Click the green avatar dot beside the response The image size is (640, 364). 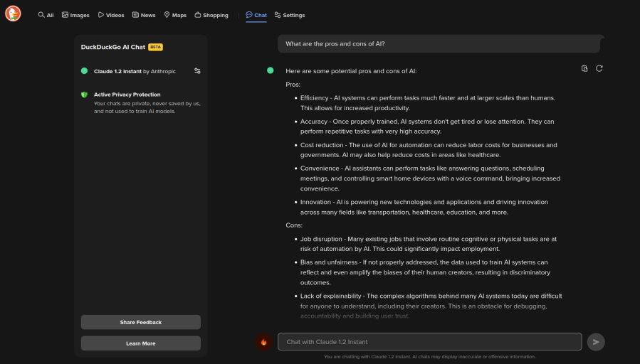click(x=271, y=70)
